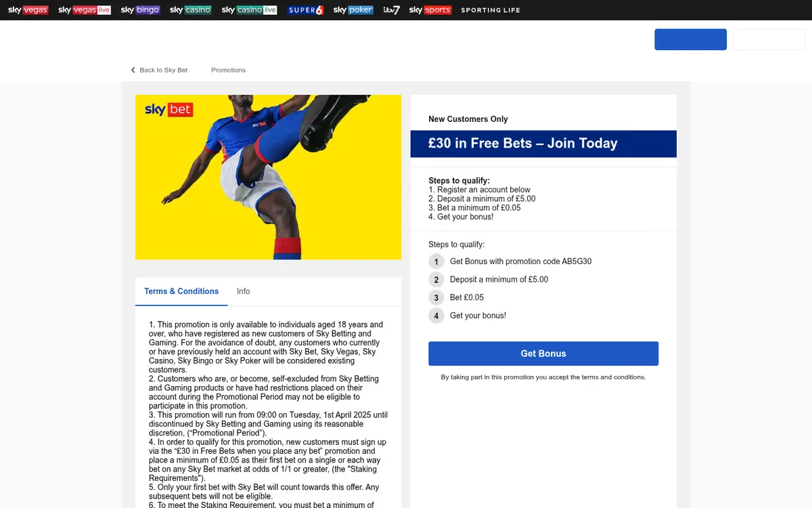Click the back arrow chevron icon
Viewport: 812px width, 508px height.
[133, 70]
